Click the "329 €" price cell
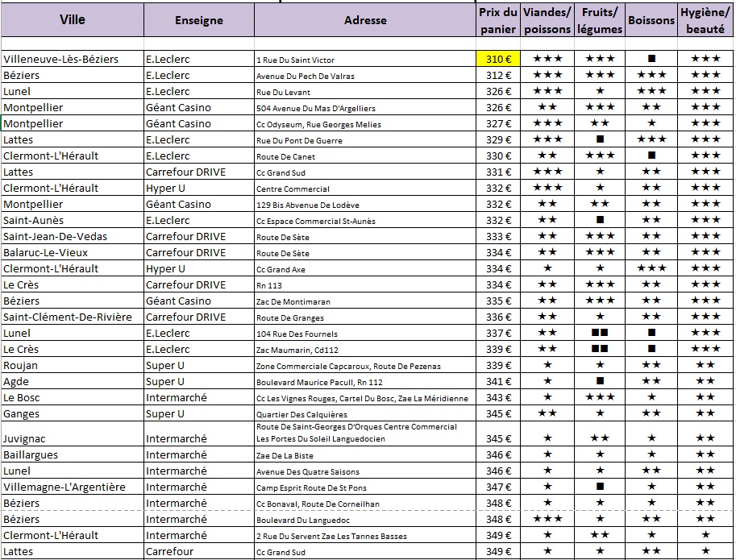 click(498, 139)
